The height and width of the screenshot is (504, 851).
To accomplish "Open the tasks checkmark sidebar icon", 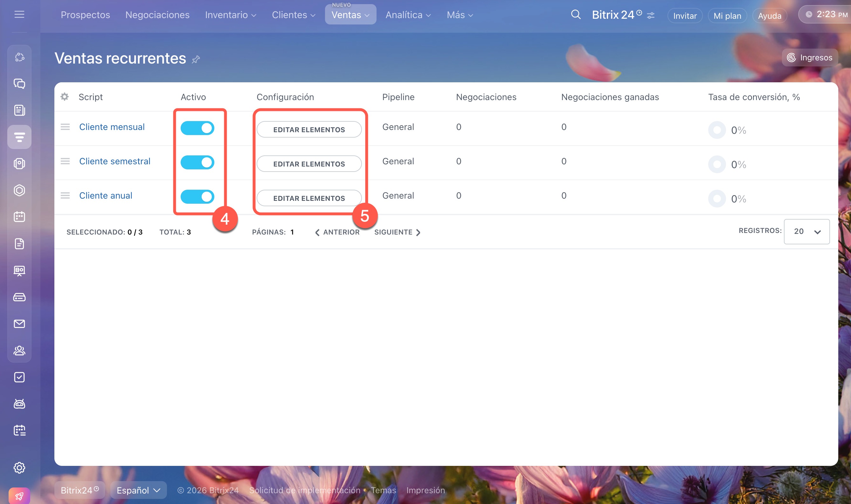I will (19, 377).
